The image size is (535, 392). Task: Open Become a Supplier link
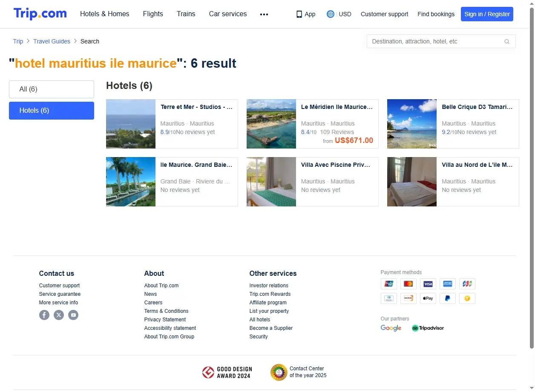point(271,328)
